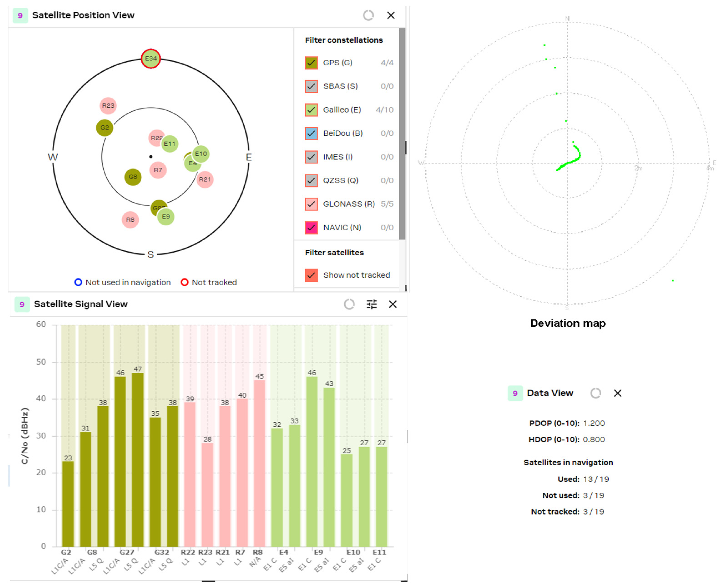The image size is (720, 588).
Task: Disable the GLONASS (R) constellation filter
Action: click(x=311, y=204)
